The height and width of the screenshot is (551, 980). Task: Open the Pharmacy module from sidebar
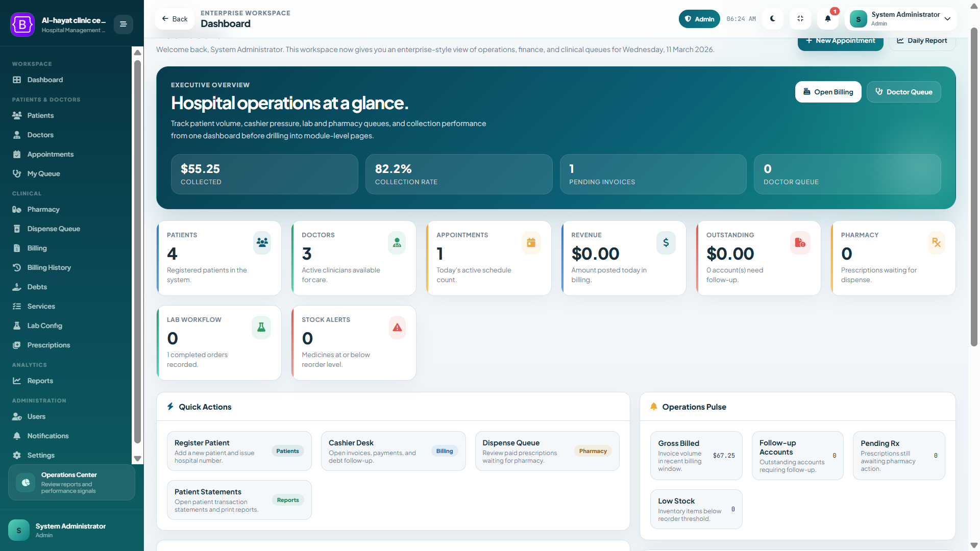point(17,209)
